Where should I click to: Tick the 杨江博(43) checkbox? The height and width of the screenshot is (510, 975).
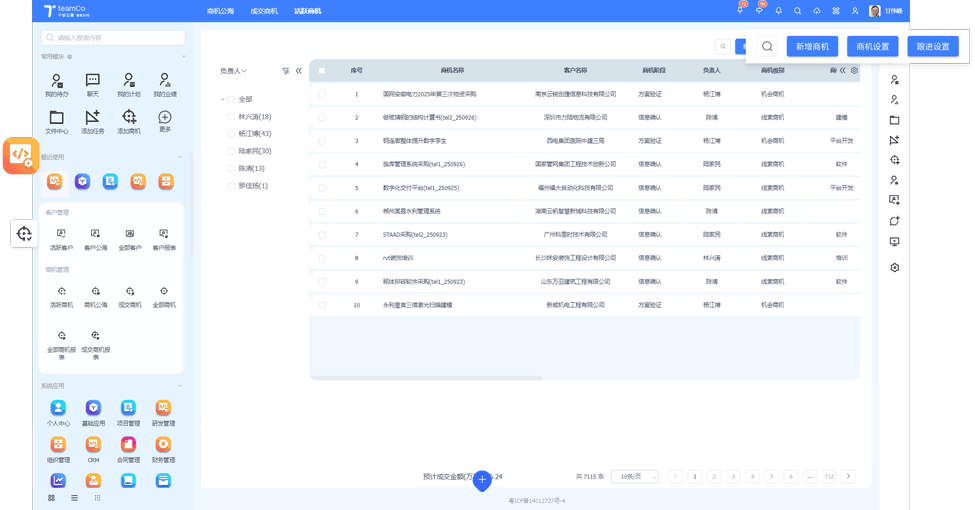232,134
